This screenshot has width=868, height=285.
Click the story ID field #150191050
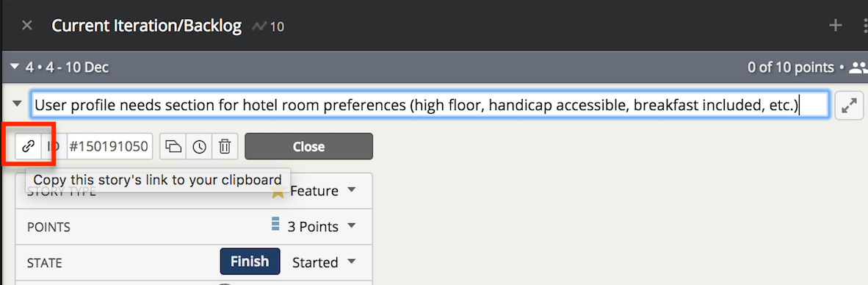pyautogui.click(x=109, y=147)
